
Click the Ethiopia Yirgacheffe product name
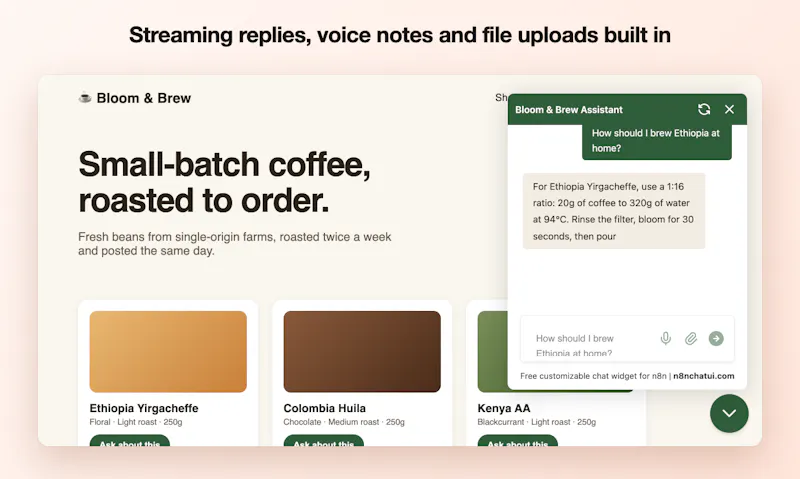click(144, 408)
